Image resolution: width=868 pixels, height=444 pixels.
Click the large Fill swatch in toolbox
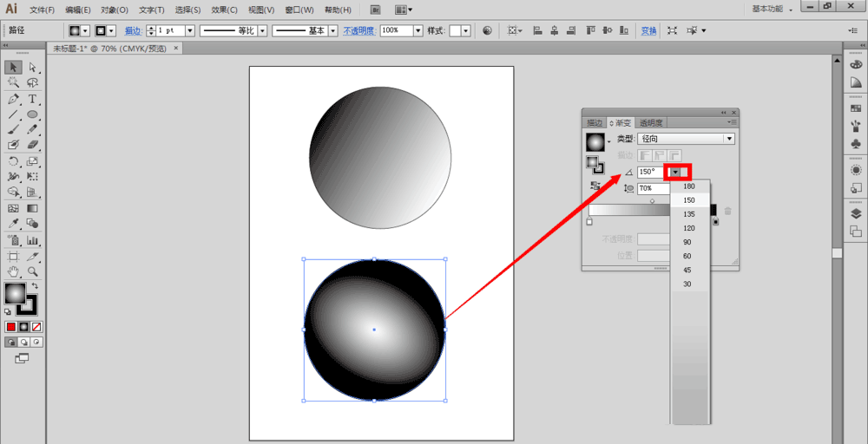pos(15,294)
